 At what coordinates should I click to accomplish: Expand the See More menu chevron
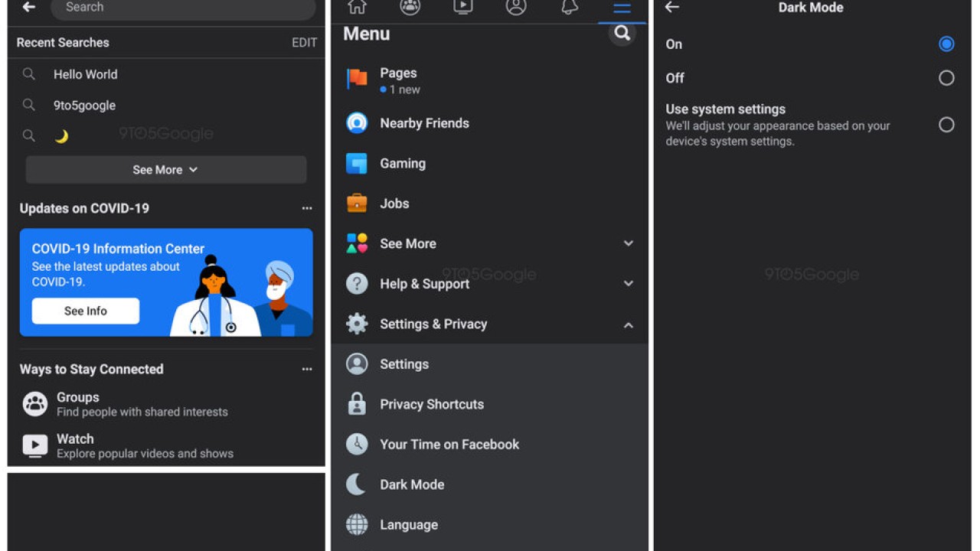point(628,243)
